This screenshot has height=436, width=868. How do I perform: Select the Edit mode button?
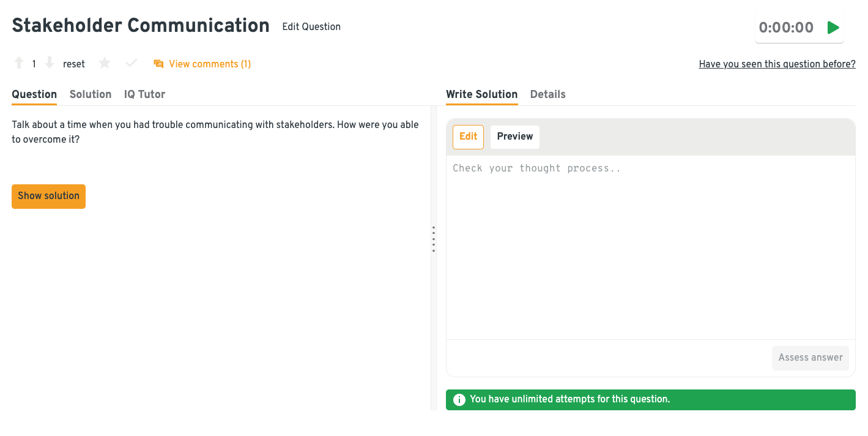pyautogui.click(x=468, y=137)
